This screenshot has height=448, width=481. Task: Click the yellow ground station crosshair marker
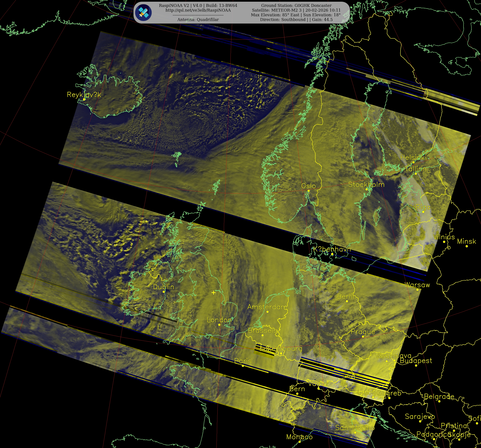[x=213, y=293]
